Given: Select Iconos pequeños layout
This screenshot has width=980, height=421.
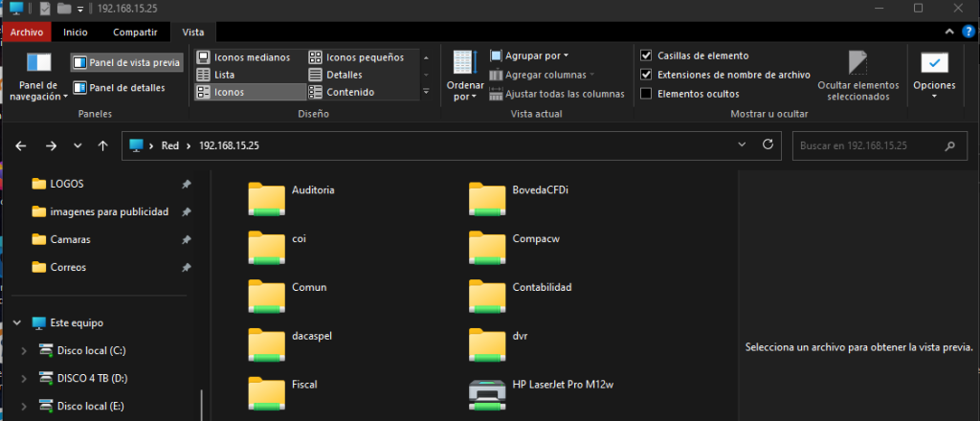Looking at the screenshot, I should pos(357,57).
